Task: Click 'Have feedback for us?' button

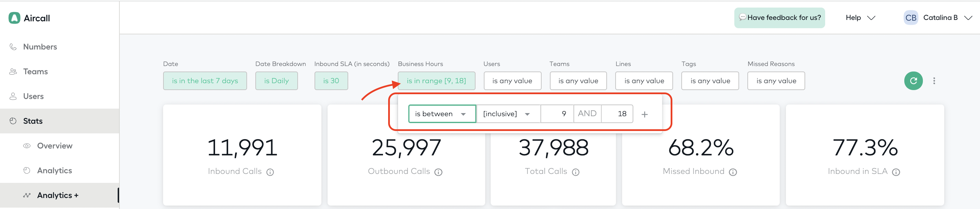Action: pos(779,18)
